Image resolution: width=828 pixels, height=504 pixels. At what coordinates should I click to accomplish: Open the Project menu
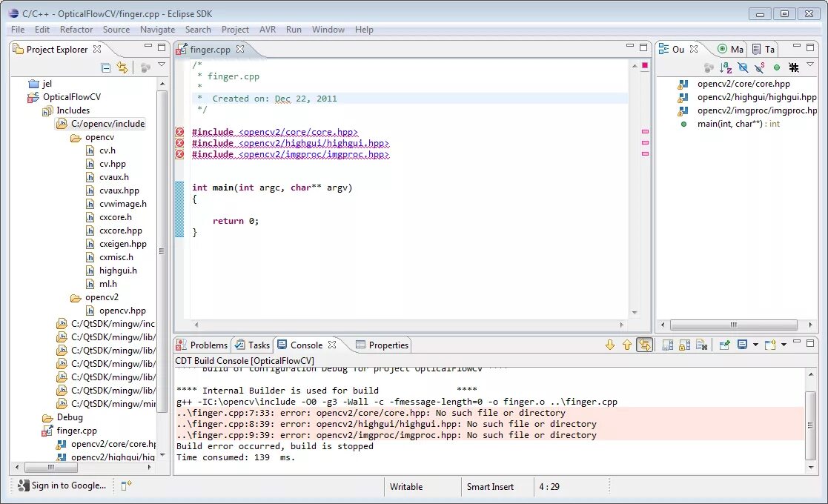pyautogui.click(x=235, y=30)
